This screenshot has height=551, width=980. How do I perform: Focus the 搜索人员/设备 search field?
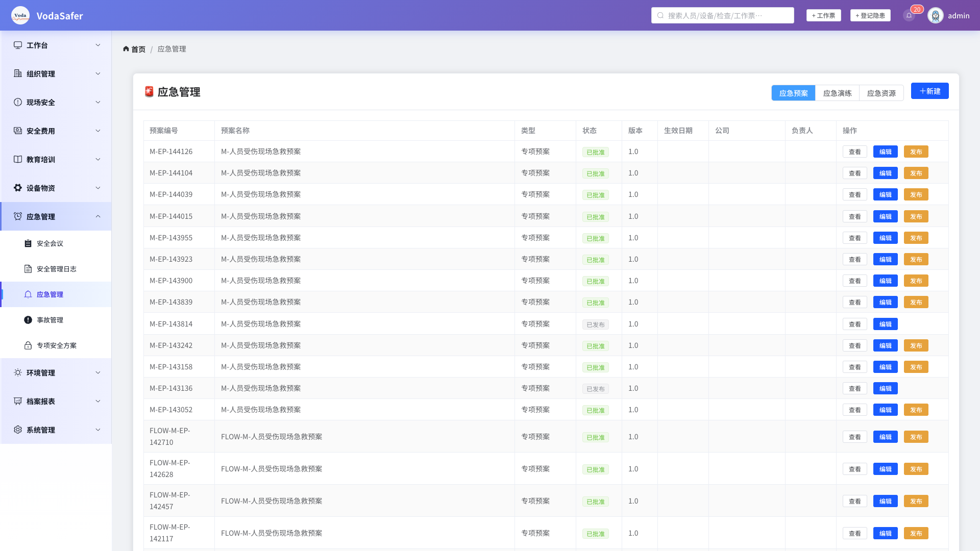point(722,15)
